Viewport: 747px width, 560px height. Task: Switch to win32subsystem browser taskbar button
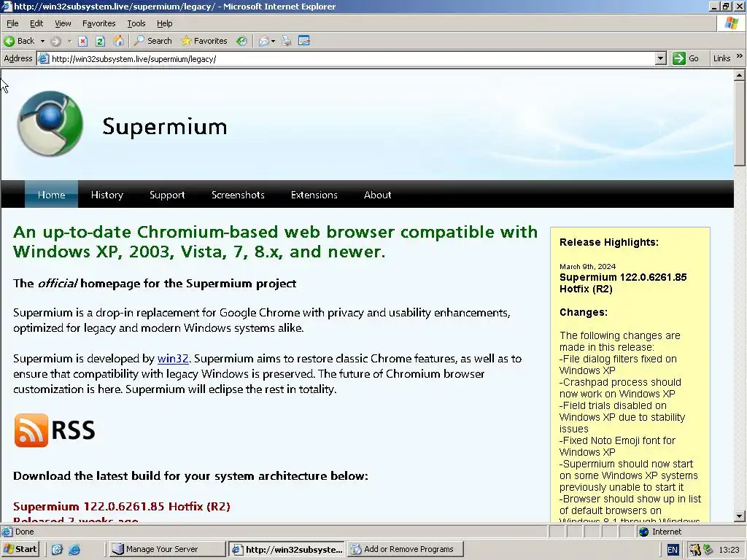coord(287,549)
